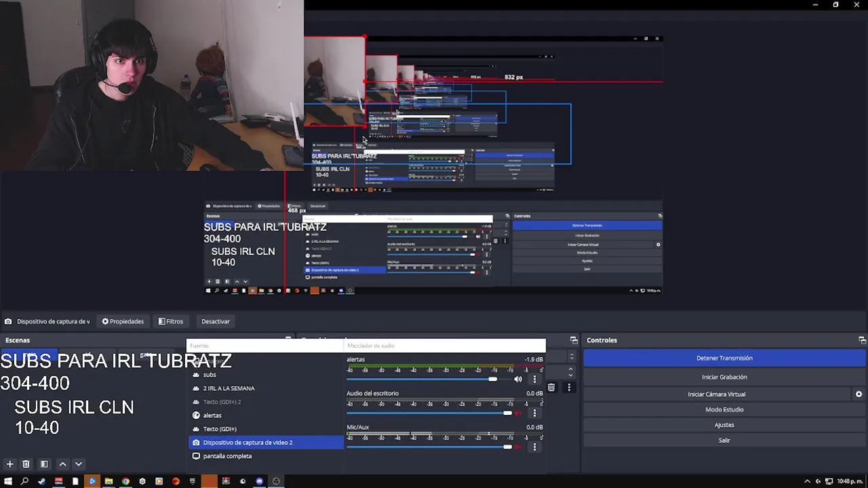Click the network icon in the system tray

tap(829, 481)
